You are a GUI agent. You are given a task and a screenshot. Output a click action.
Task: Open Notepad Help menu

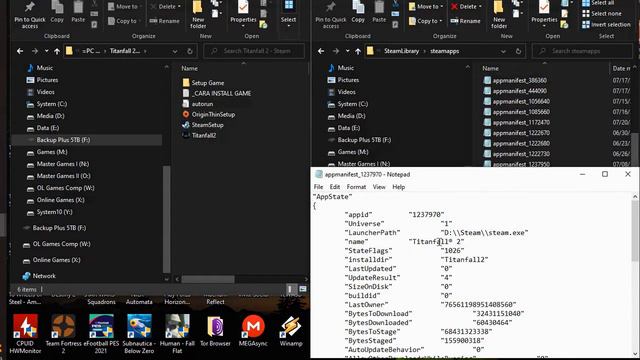pos(398,187)
